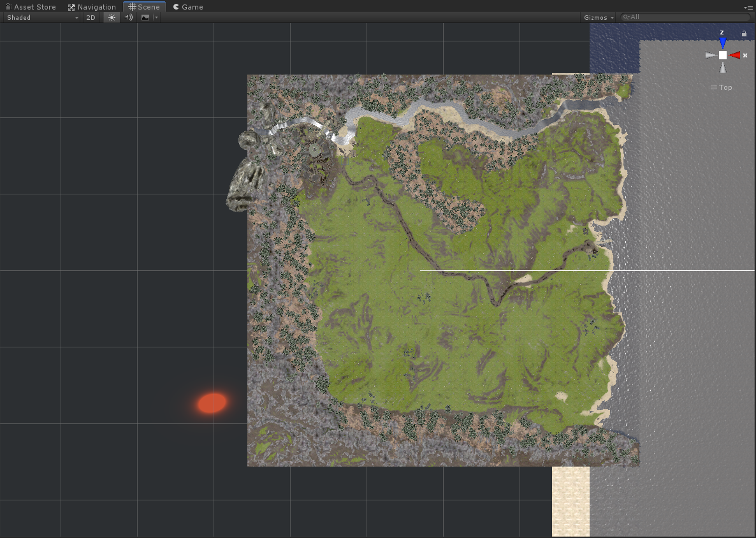
Task: Toggle 2D view mode button
Action: pyautogui.click(x=91, y=17)
